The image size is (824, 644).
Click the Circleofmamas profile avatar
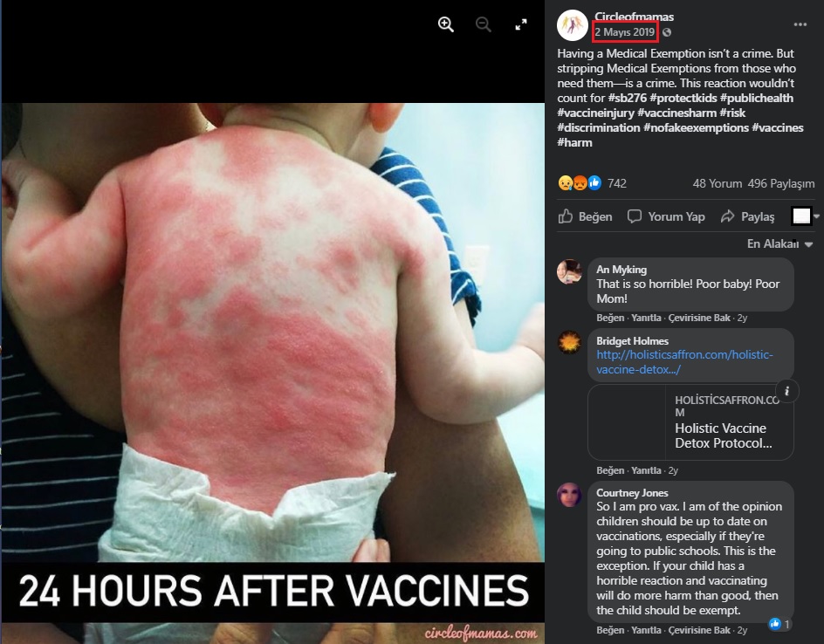pos(572,25)
